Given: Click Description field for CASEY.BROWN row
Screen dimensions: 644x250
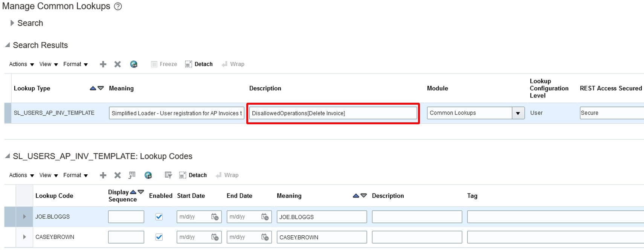Looking at the screenshot, I should tap(417, 237).
